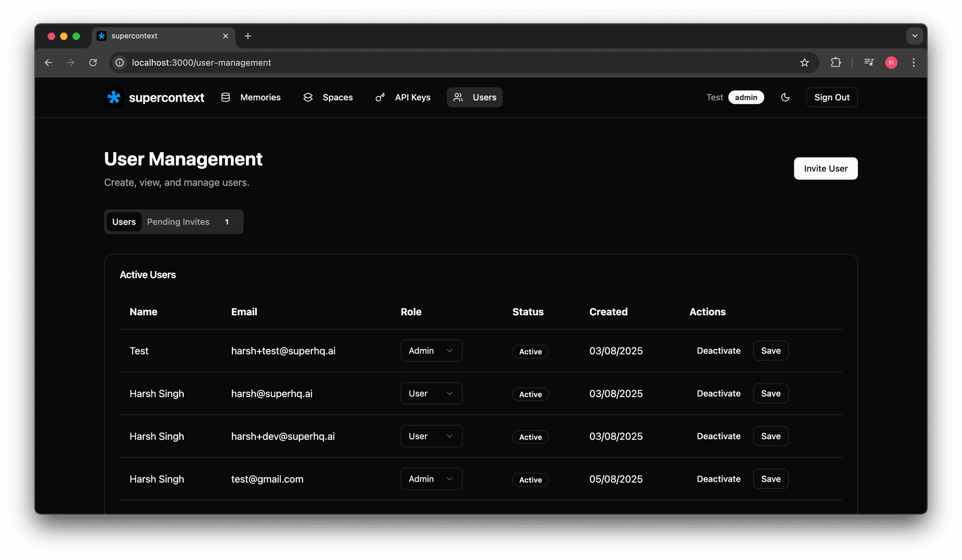Image resolution: width=962 pixels, height=560 pixels.
Task: Switch to the Pending Invites tab
Action: click(x=178, y=222)
